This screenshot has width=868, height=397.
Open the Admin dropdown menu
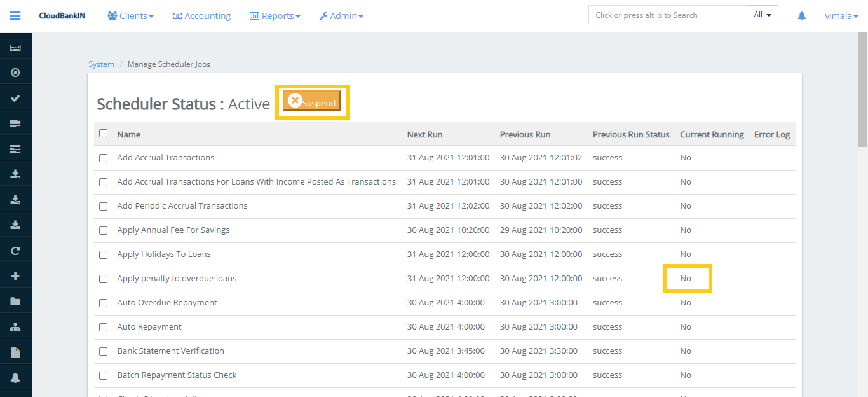[x=341, y=15]
